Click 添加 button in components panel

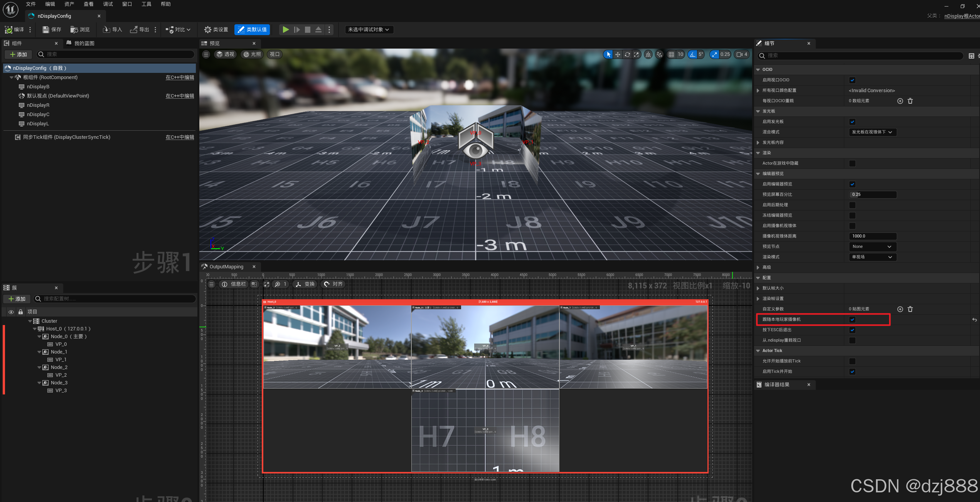[18, 54]
